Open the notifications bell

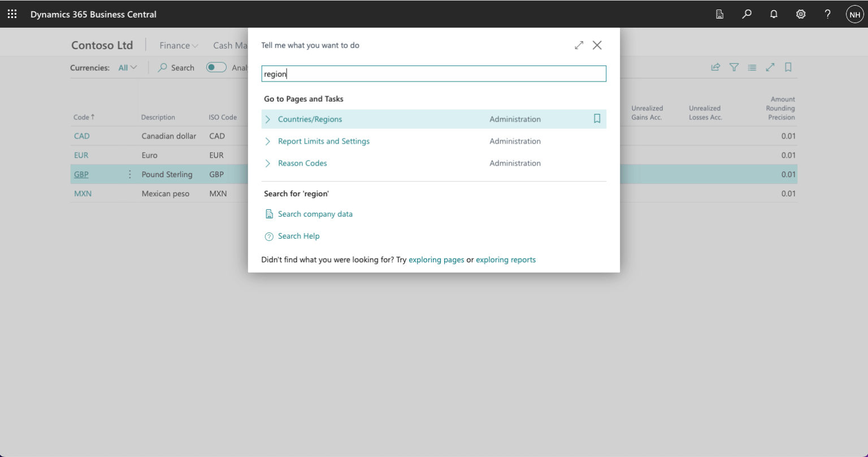click(x=774, y=14)
